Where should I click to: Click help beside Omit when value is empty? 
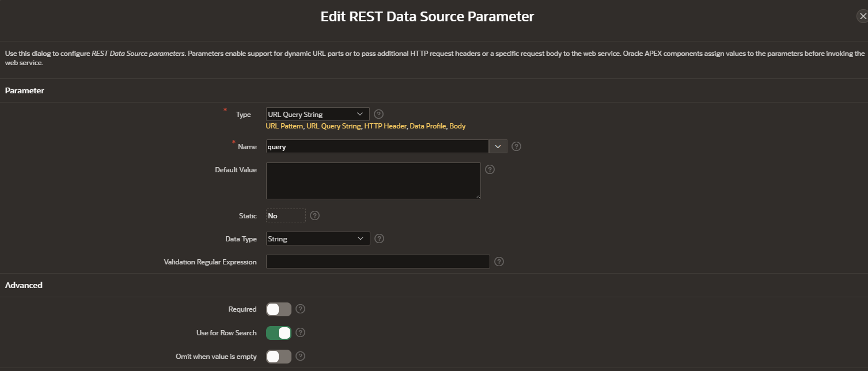(300, 356)
